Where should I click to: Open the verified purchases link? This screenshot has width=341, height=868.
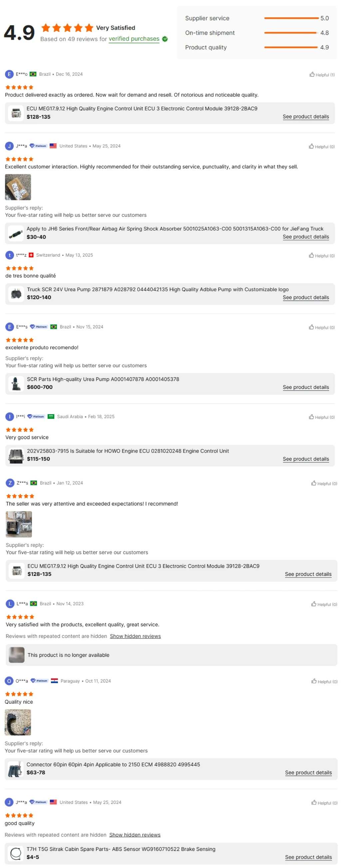[134, 39]
